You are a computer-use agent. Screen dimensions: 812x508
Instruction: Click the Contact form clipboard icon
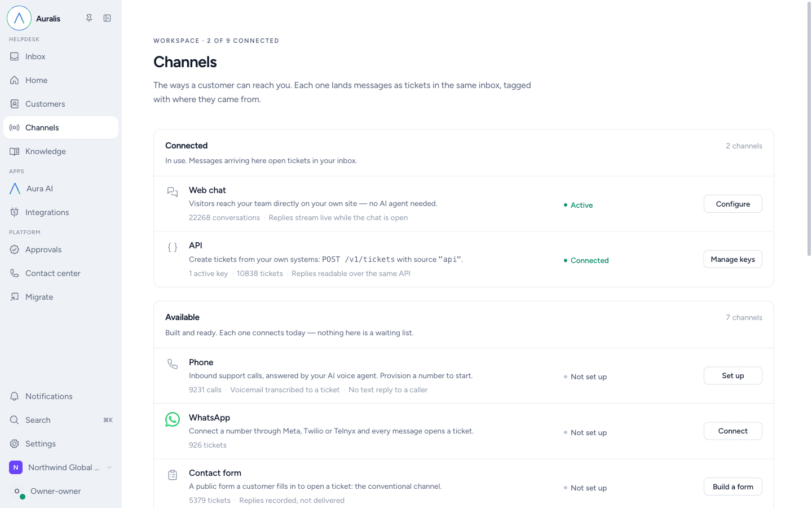click(173, 475)
